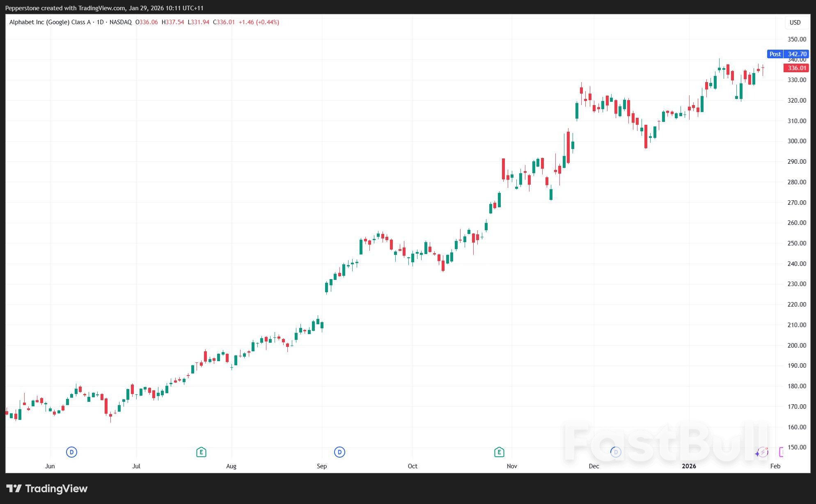Click the Pepperstone TradingView.com header text
The image size is (816, 504).
tap(104, 8)
